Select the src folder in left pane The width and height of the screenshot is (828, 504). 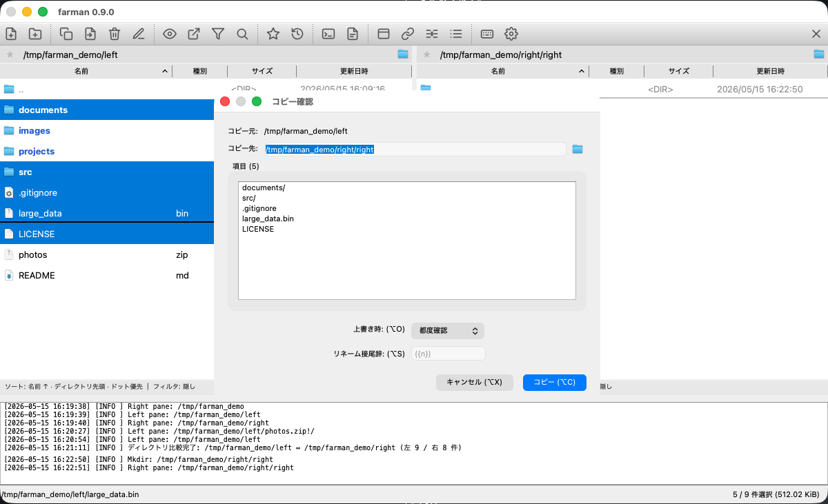(107, 172)
